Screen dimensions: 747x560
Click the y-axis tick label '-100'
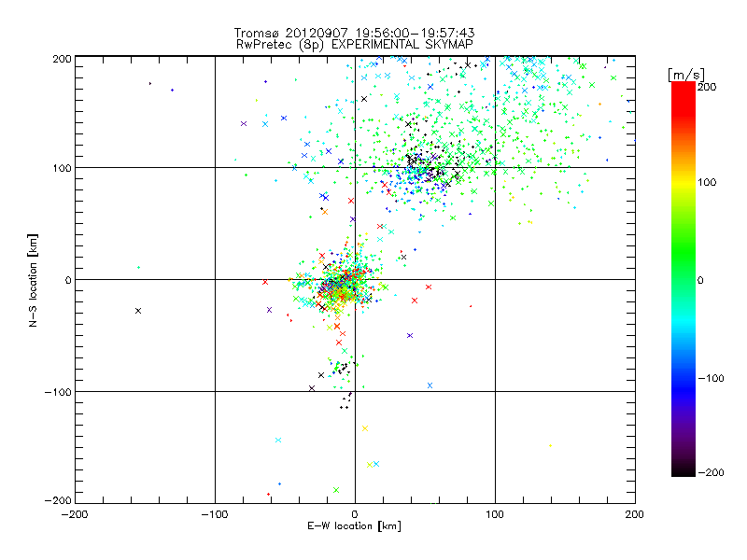tap(58, 392)
